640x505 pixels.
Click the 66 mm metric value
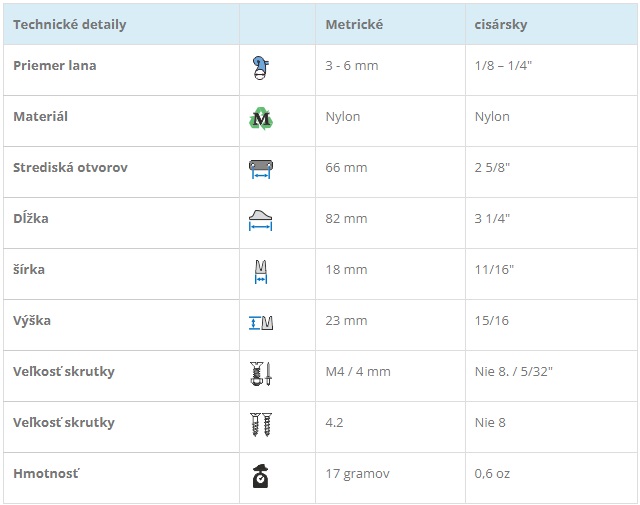point(347,168)
